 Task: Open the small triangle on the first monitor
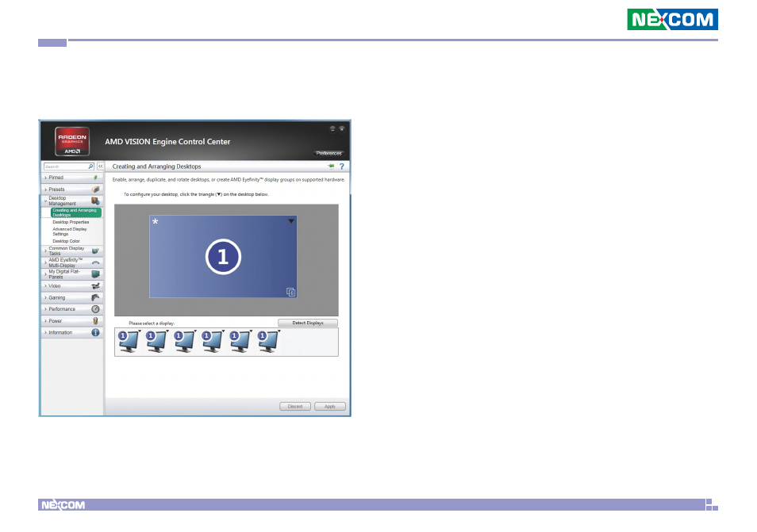coord(140,331)
